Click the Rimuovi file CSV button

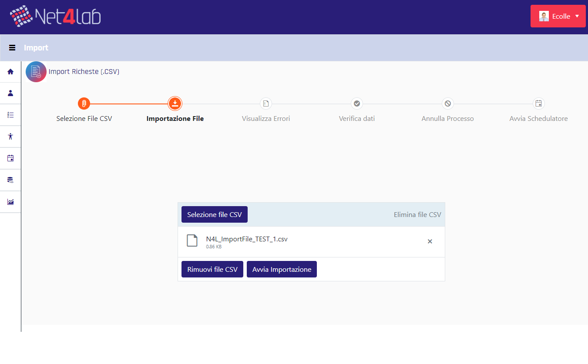click(212, 269)
